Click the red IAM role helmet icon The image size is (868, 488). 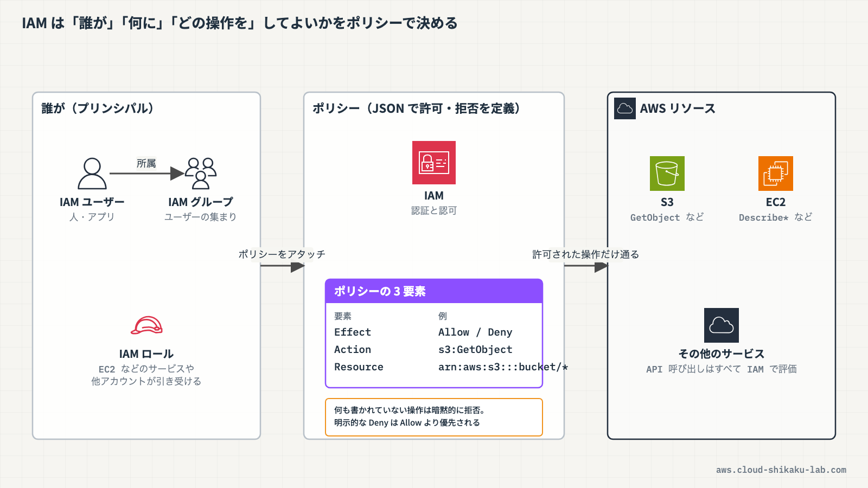tap(146, 325)
